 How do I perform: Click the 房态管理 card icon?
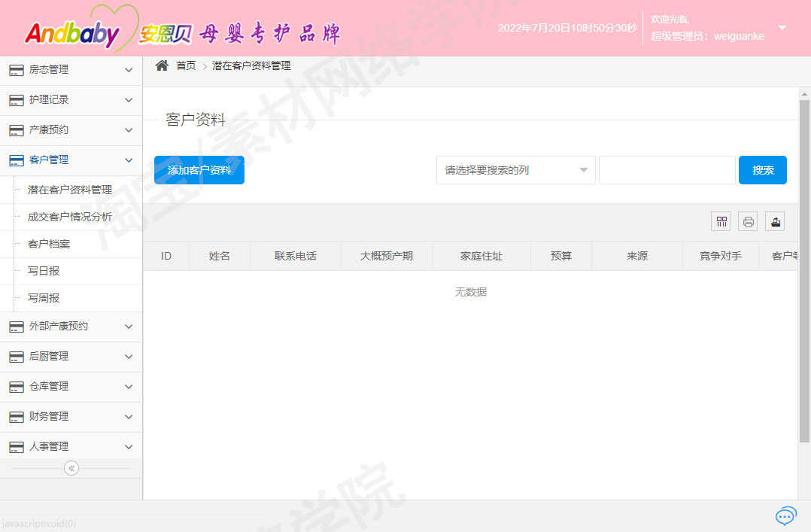[17, 71]
